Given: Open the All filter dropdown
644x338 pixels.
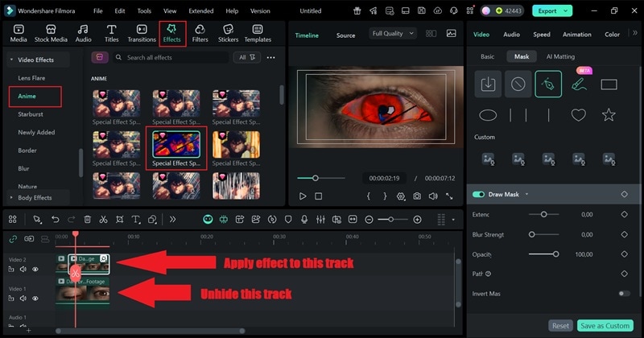Looking at the screenshot, I should (247, 57).
